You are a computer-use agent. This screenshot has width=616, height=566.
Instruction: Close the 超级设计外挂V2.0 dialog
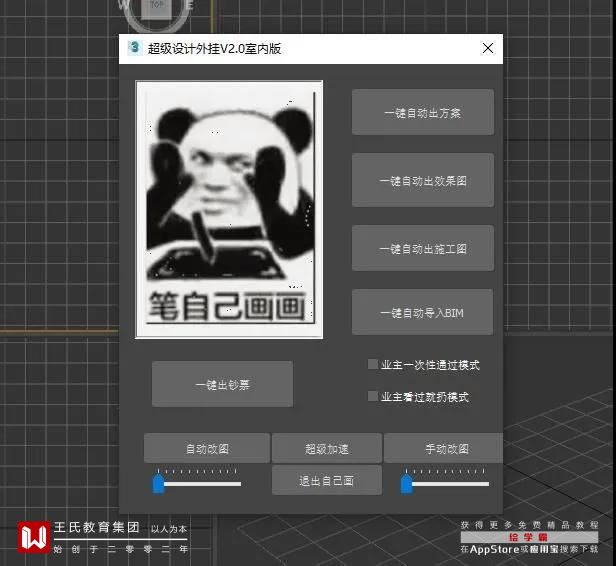[488, 48]
